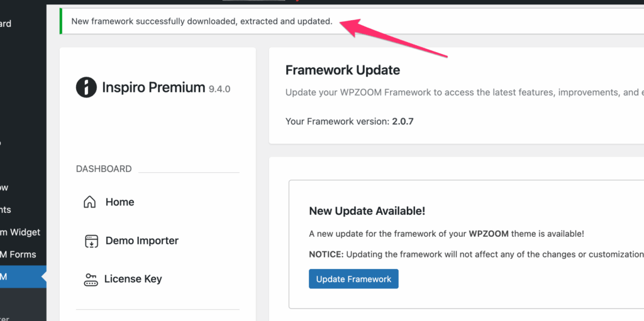Select the blue highlighted active sidebar item
This screenshot has height=321, width=644.
(x=19, y=276)
